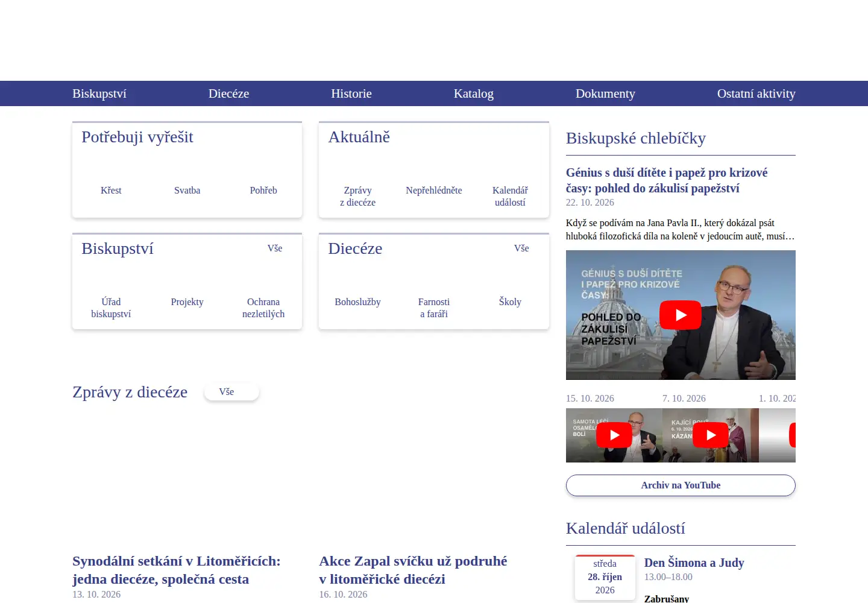Open the Školy link
Screen dimensions: 868x603
[510, 301]
